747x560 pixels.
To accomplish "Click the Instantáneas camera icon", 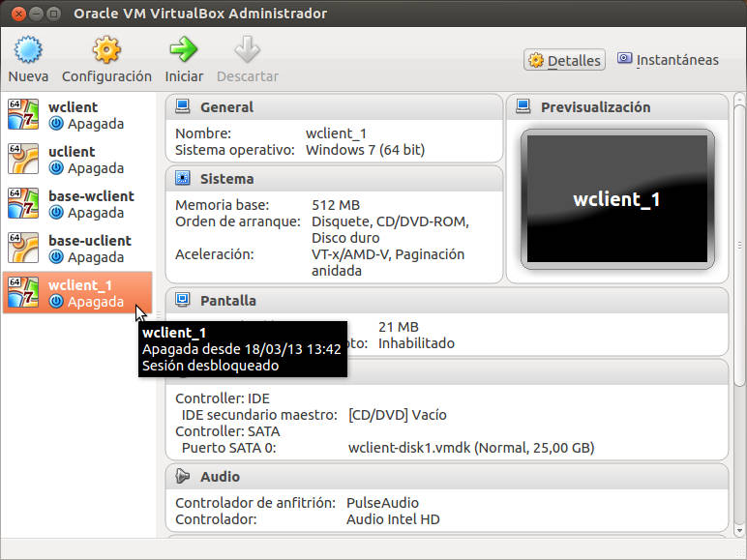I will 624,59.
